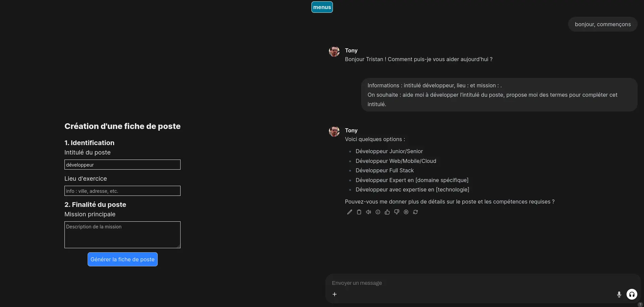Viewport: 644px width, 307px height.
Task: Activate the microphone dictation icon
Action: point(619,294)
